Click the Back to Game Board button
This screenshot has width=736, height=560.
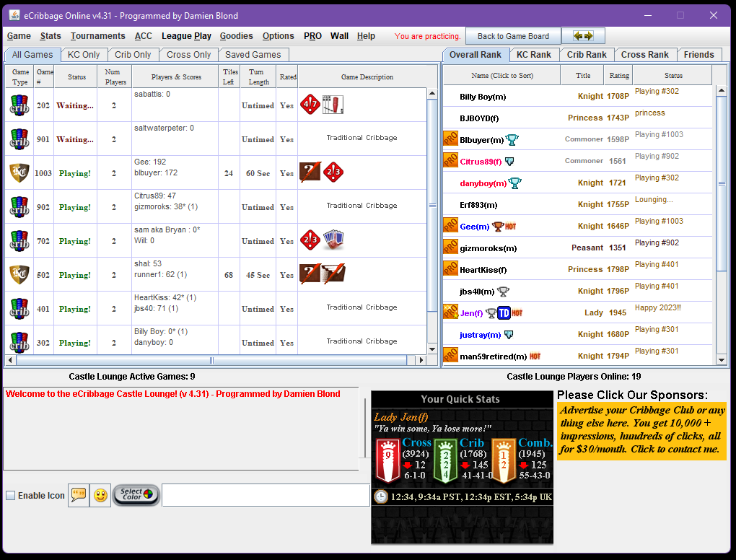[x=513, y=36]
